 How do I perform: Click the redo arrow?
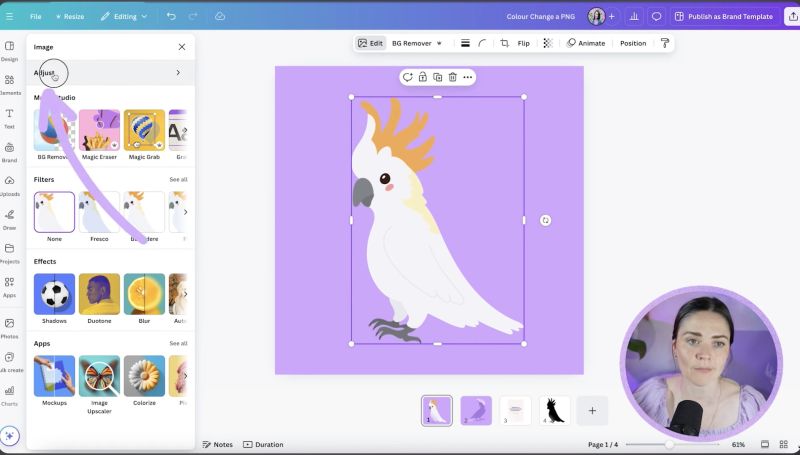193,16
